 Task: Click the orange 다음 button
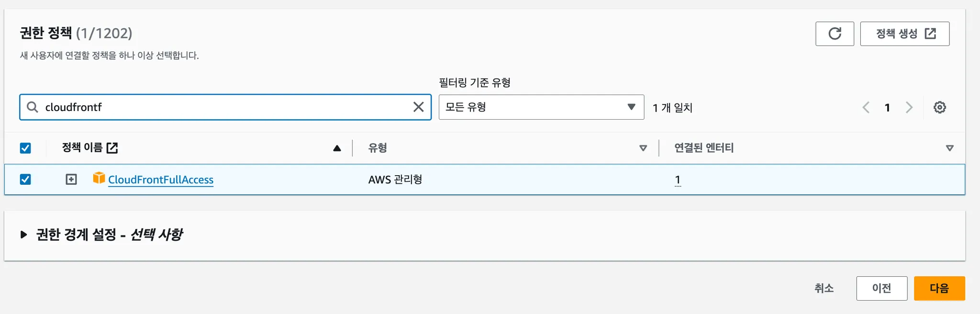point(939,288)
